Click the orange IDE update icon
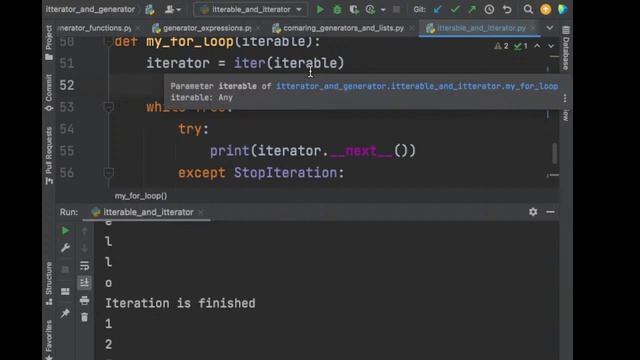Image resolution: width=640 pixels, height=360 pixels. pos(545,9)
